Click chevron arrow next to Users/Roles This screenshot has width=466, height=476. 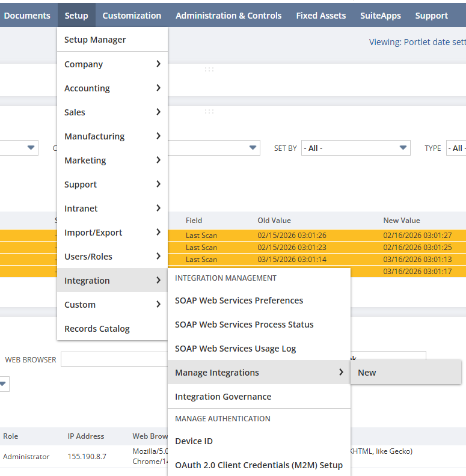click(x=158, y=256)
